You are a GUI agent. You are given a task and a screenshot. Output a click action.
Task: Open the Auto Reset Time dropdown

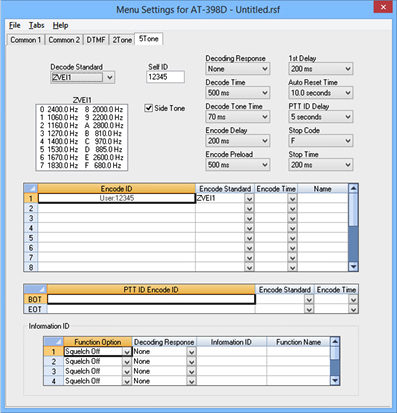[x=320, y=93]
